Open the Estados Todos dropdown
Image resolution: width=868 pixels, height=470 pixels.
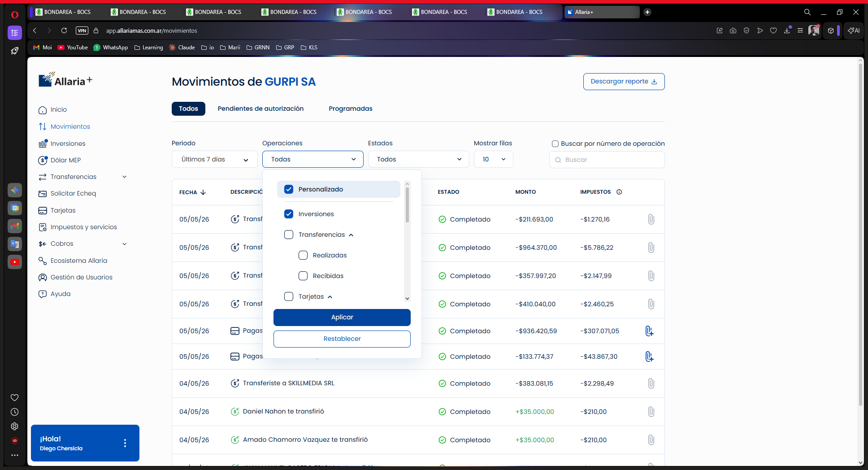pyautogui.click(x=419, y=159)
